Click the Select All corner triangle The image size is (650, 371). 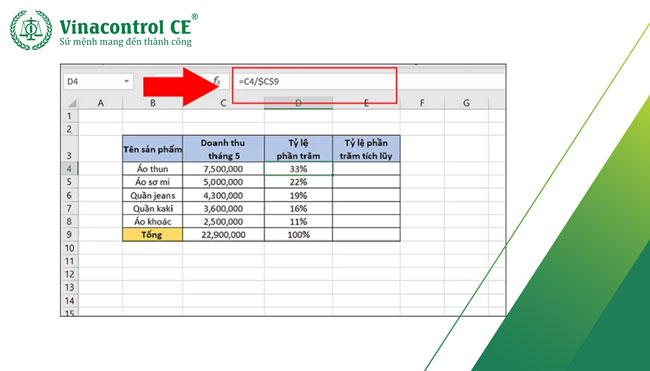[72, 103]
